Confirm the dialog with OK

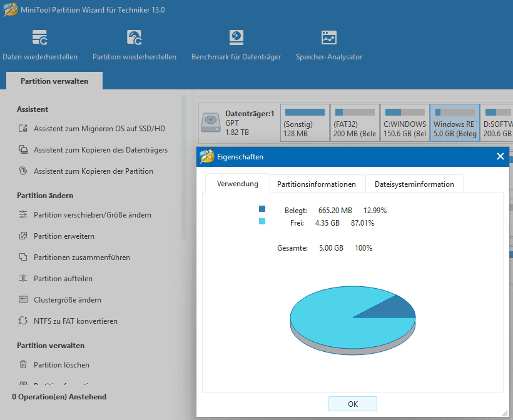coord(353,404)
